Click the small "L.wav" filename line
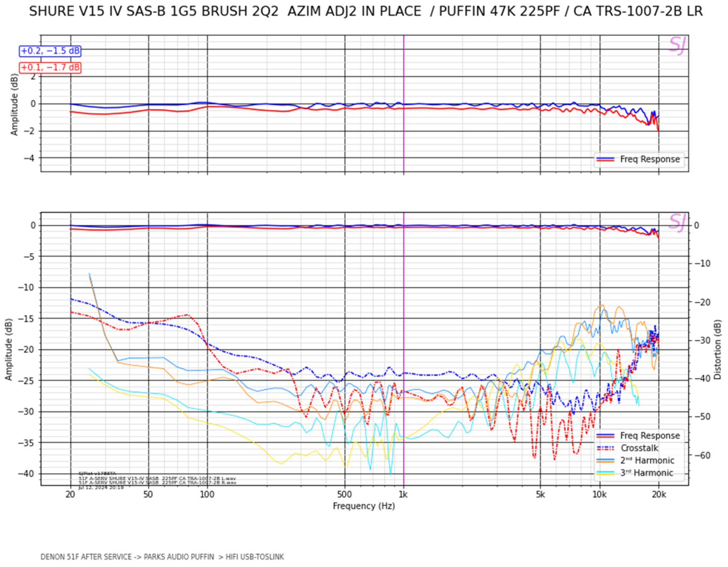 click(x=157, y=479)
